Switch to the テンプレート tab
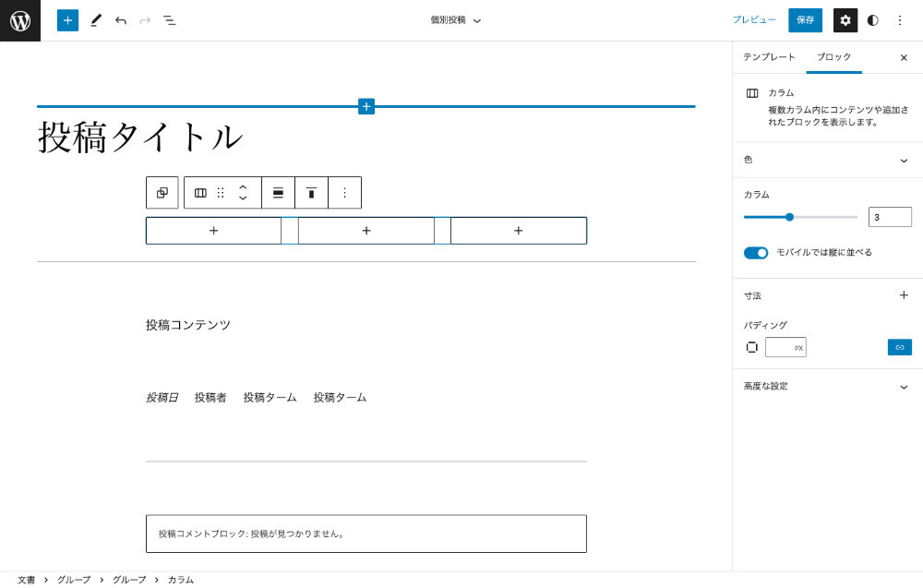This screenshot has height=588, width=923. [769, 57]
